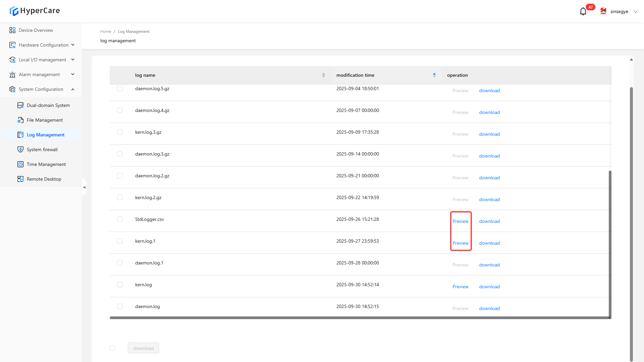Preview the StdLogger.csv log

[460, 221]
